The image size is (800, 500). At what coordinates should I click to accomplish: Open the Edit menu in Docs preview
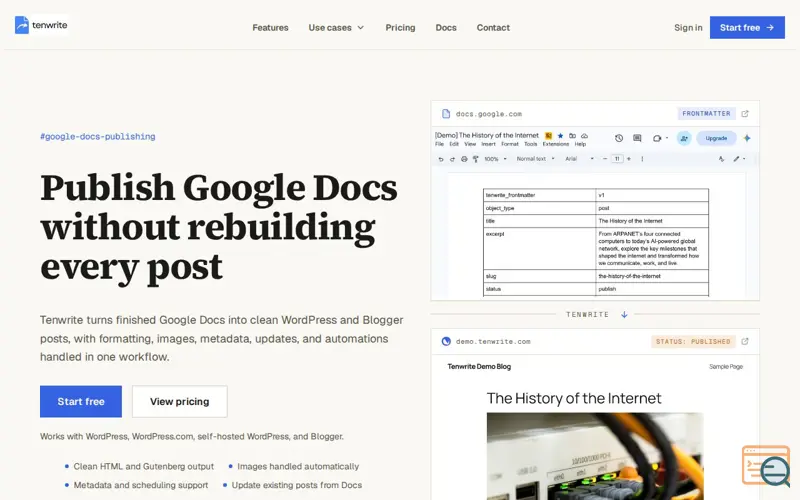(454, 144)
